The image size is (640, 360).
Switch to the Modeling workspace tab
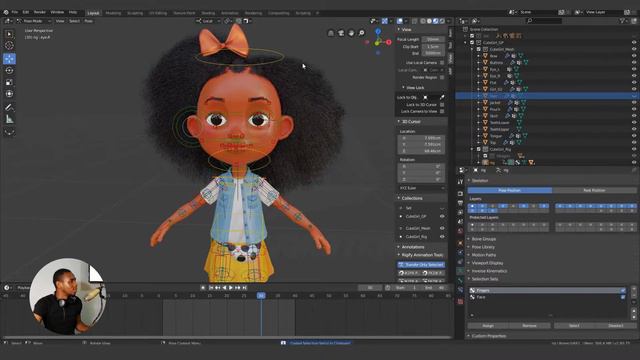pyautogui.click(x=113, y=13)
